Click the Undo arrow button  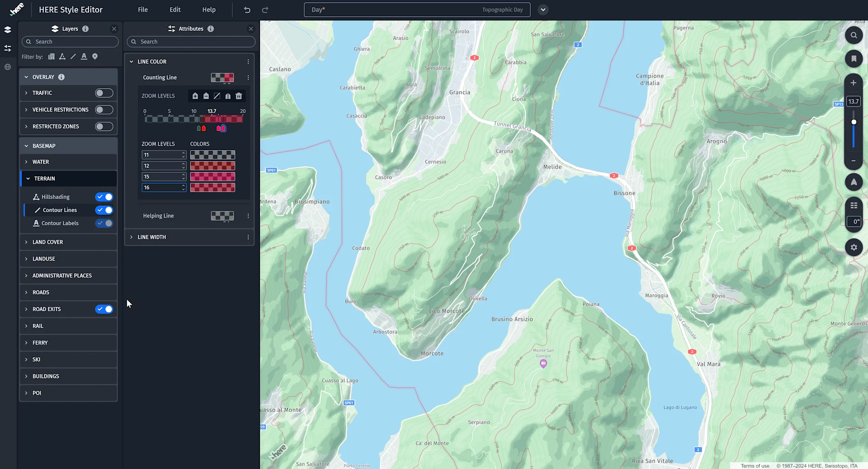tap(247, 9)
